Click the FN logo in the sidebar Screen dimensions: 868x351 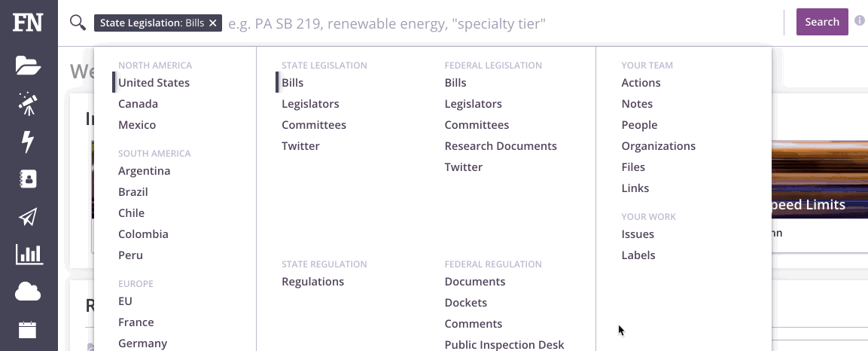click(28, 22)
